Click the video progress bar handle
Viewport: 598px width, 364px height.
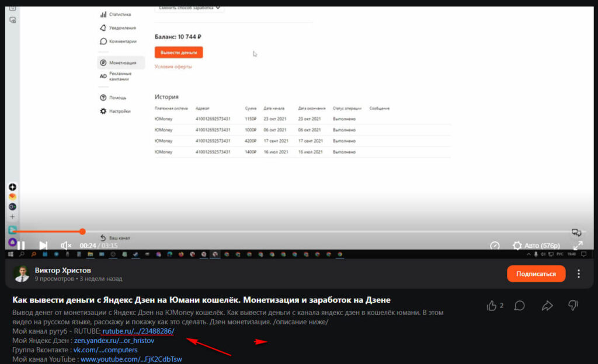[82, 232]
